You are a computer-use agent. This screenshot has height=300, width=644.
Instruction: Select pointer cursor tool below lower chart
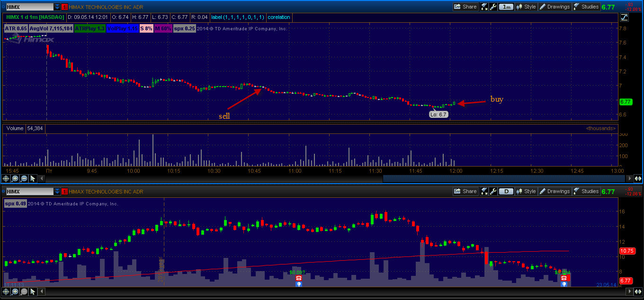coord(33,291)
